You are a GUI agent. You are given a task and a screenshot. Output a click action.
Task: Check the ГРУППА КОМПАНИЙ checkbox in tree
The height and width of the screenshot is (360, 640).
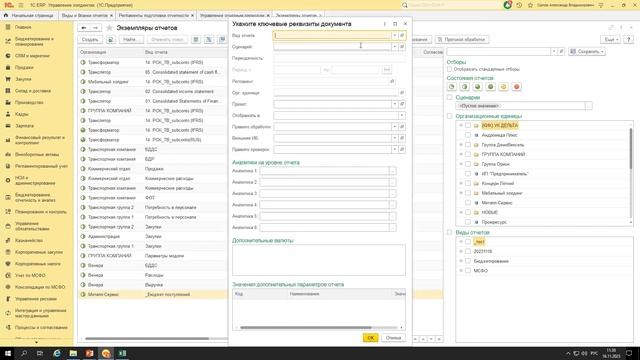click(468, 154)
